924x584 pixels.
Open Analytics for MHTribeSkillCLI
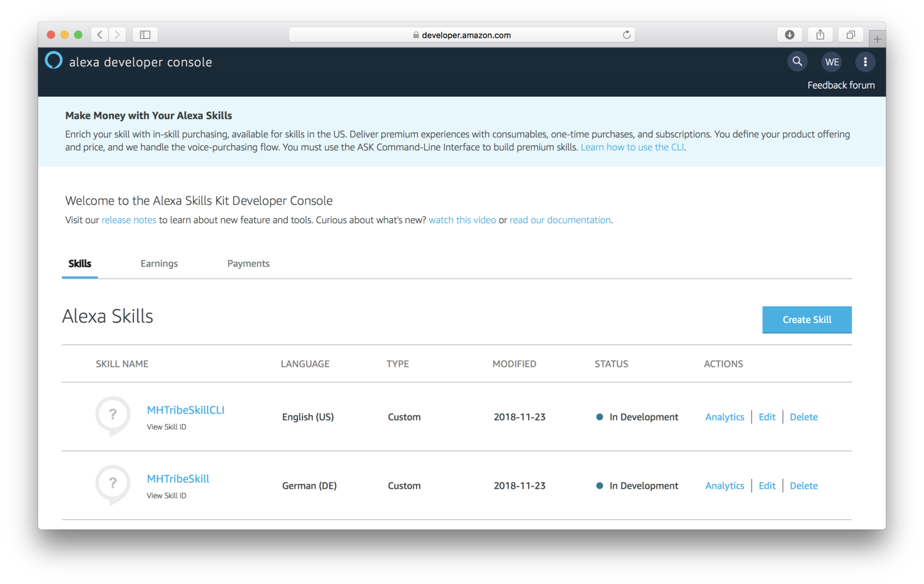[x=725, y=417]
